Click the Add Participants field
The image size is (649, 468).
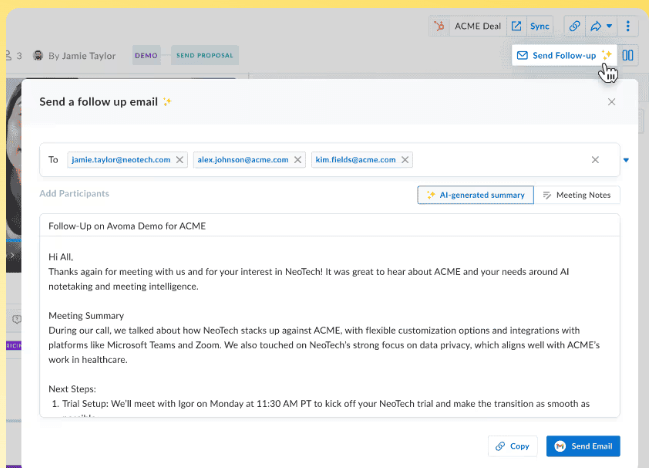pos(74,193)
